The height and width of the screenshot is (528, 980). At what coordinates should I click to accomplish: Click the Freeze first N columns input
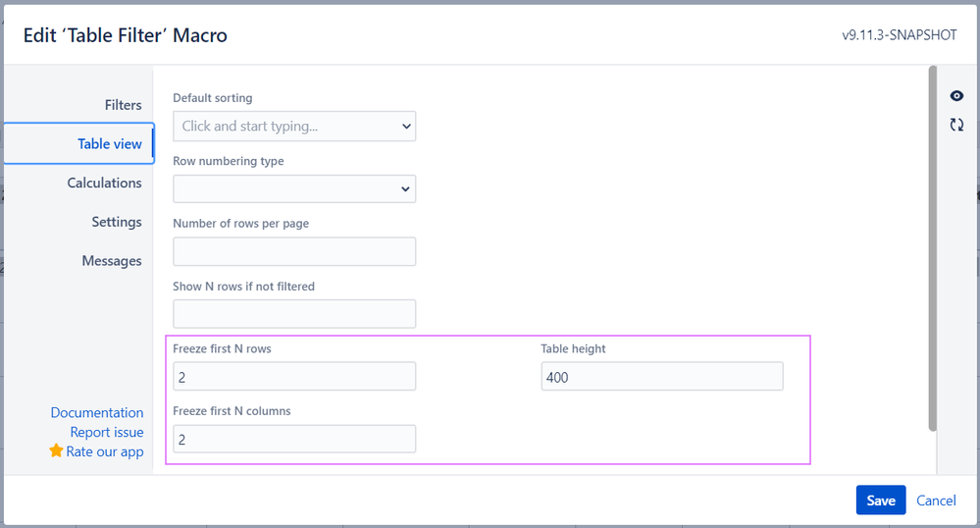pyautogui.click(x=294, y=439)
